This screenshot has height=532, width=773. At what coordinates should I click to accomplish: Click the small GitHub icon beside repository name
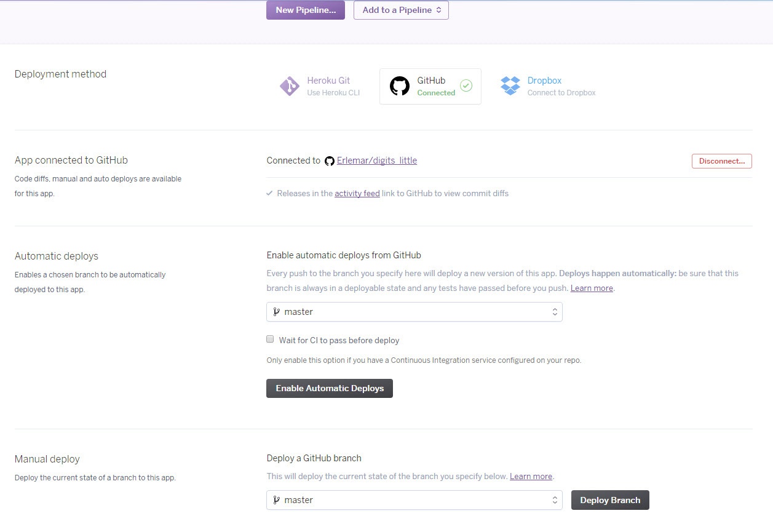[x=330, y=161]
